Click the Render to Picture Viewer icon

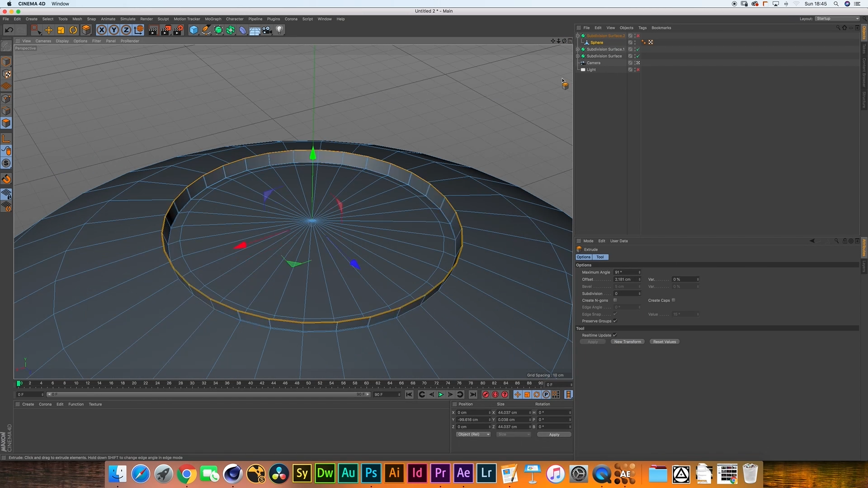165,30
